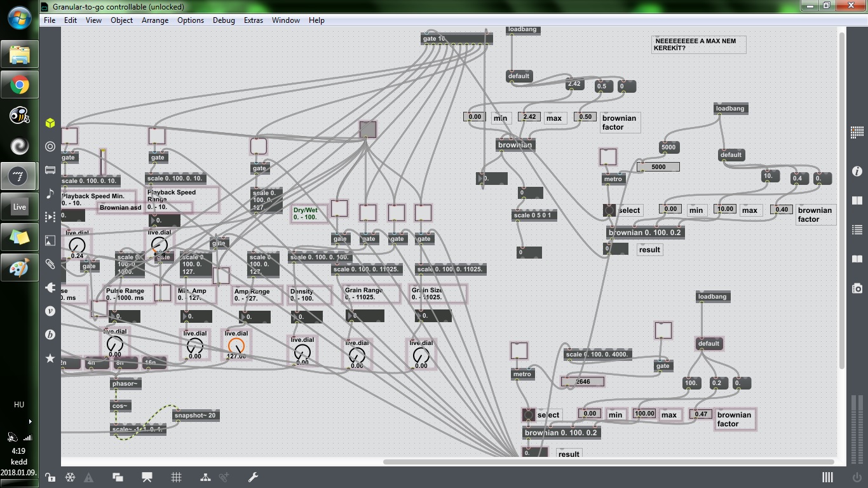Click the 100. message box
Screen dimensions: 868x488
691,383
